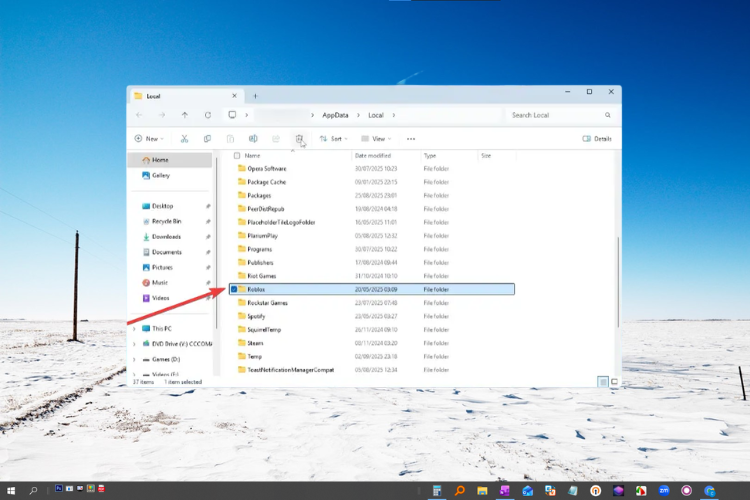Click the monitor icon in address bar

(x=232, y=115)
